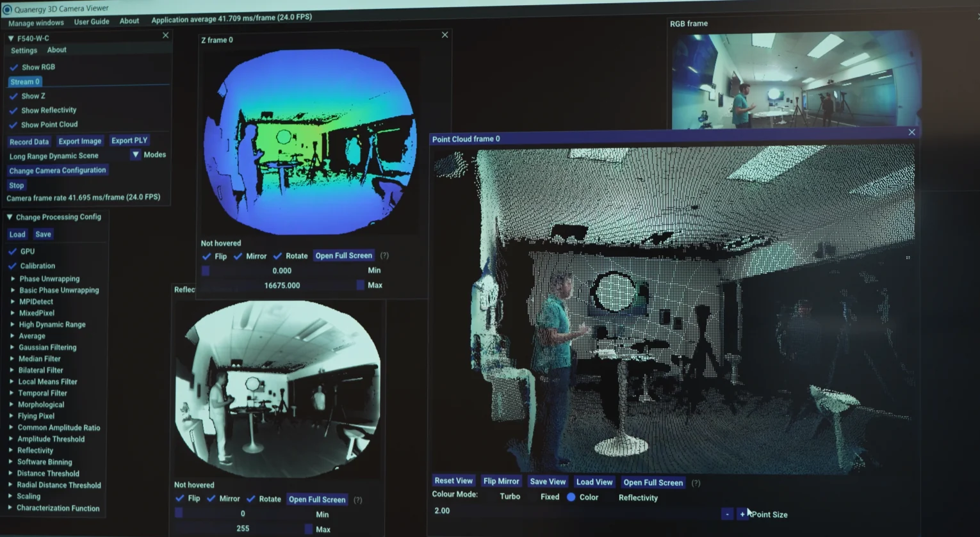Toggle GPU processing checkbox
This screenshot has height=537, width=980.
(12, 252)
